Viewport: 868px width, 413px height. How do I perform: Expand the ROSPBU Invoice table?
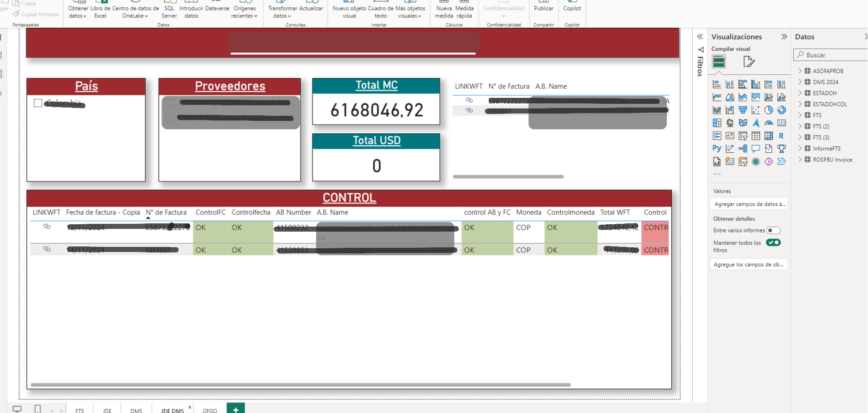800,159
